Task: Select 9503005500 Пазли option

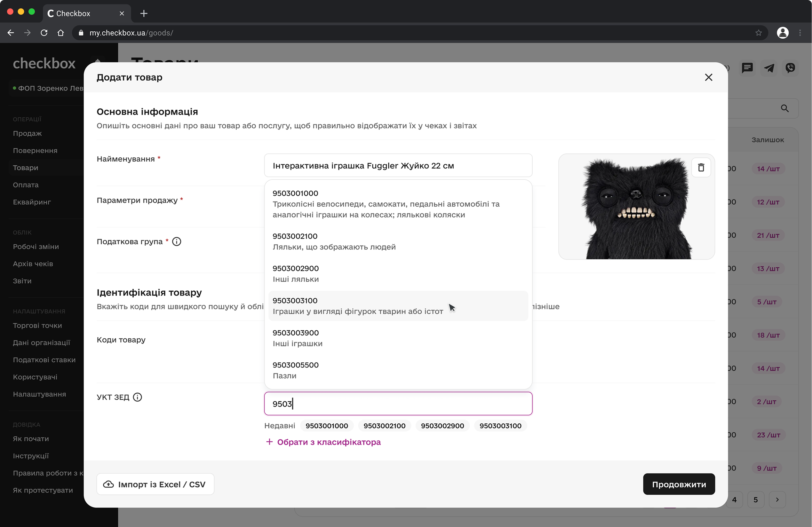Action: pyautogui.click(x=398, y=370)
